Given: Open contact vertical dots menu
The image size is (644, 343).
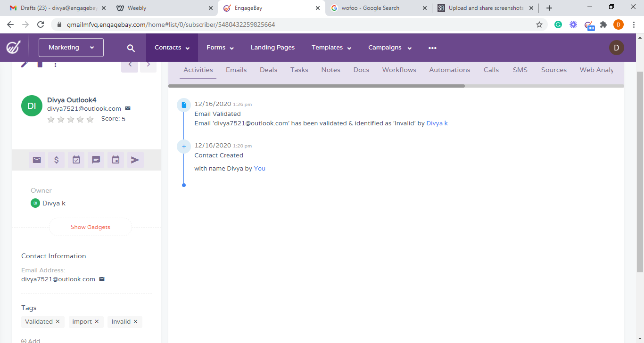Looking at the screenshot, I should pos(56,64).
